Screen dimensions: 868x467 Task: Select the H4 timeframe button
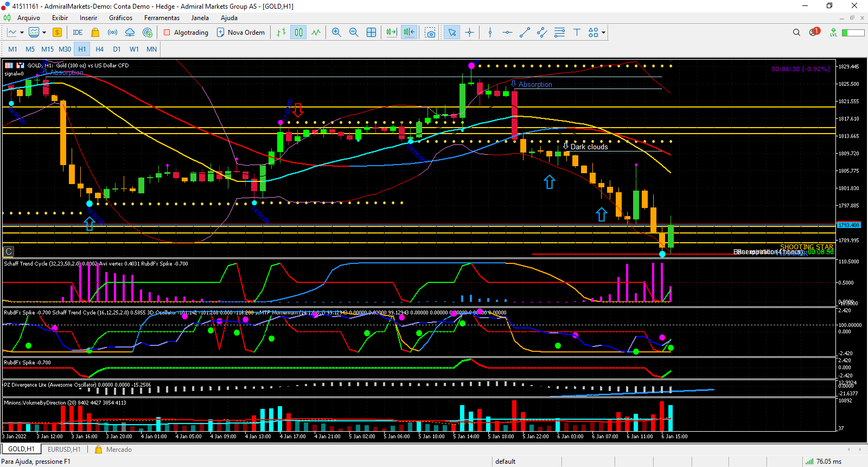point(99,49)
